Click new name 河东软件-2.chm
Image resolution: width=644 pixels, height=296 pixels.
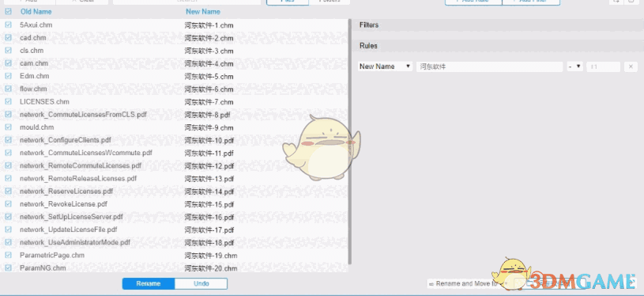tap(209, 38)
